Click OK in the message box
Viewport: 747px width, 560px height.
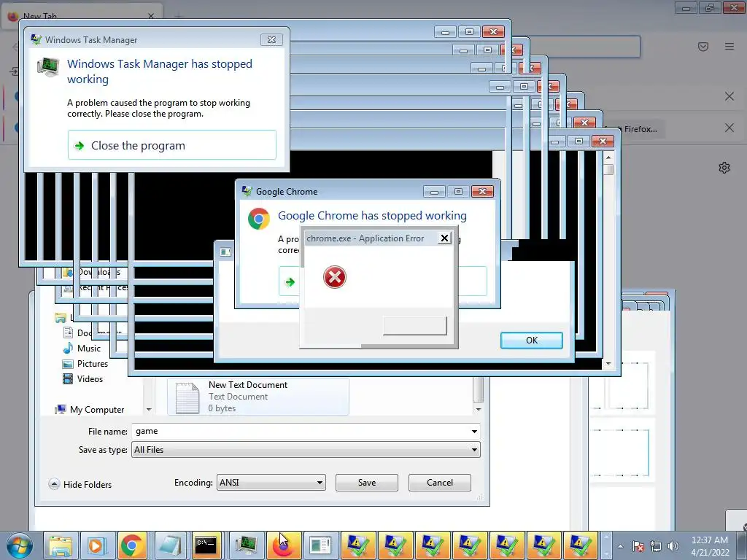(532, 340)
